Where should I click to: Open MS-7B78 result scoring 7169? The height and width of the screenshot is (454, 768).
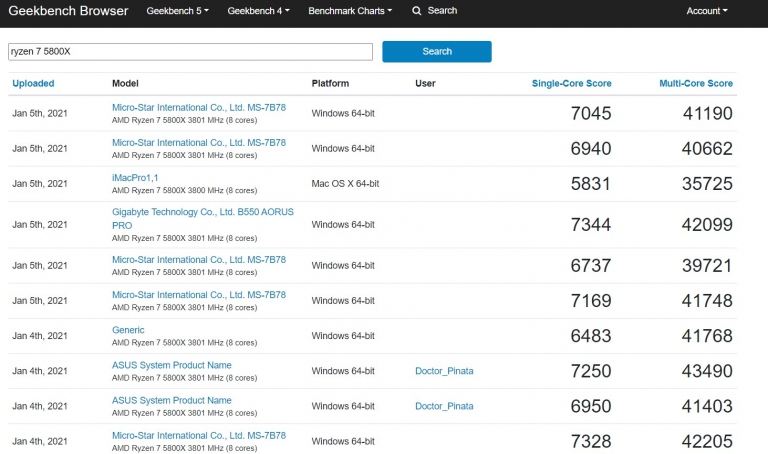(199, 295)
